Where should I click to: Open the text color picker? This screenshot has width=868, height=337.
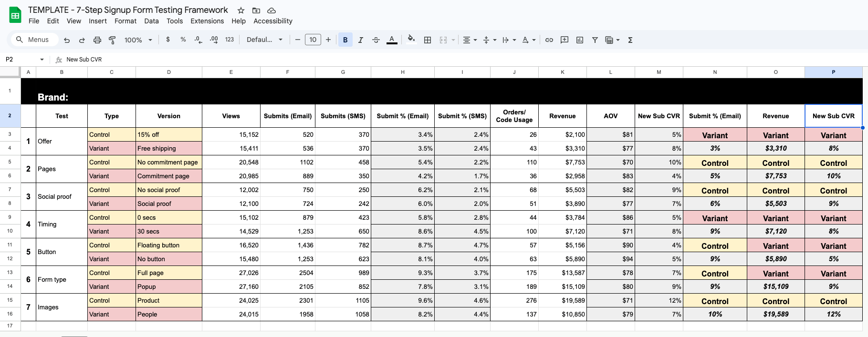pyautogui.click(x=392, y=40)
